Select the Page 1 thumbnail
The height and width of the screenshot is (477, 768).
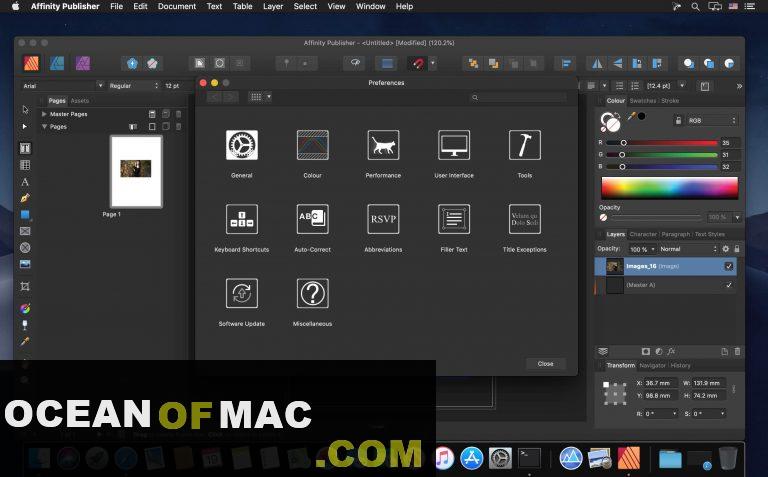pos(136,171)
